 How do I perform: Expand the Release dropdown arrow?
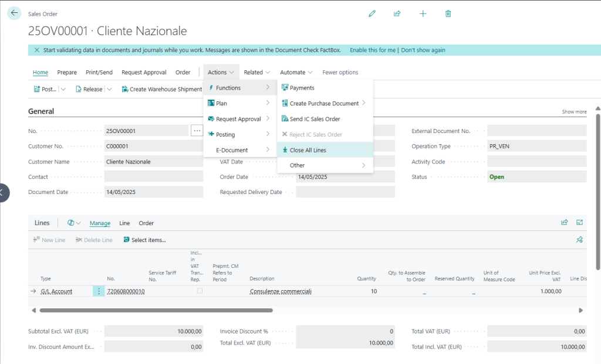(x=109, y=90)
